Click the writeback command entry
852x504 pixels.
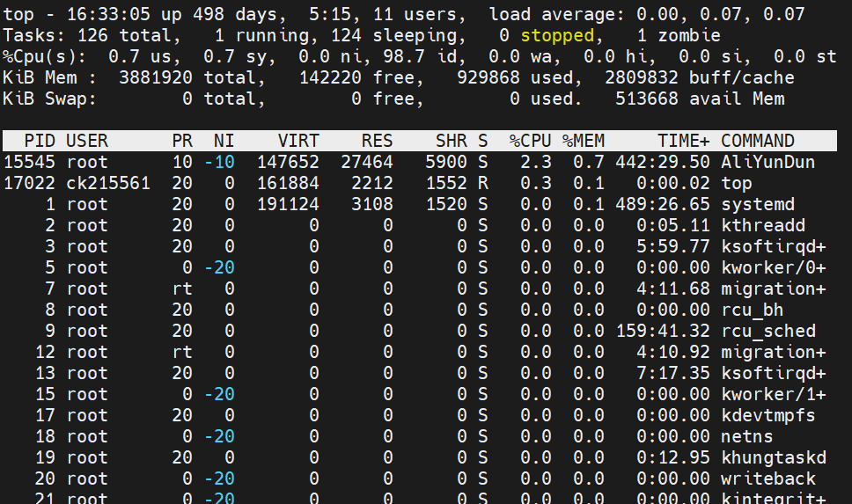[x=768, y=479]
